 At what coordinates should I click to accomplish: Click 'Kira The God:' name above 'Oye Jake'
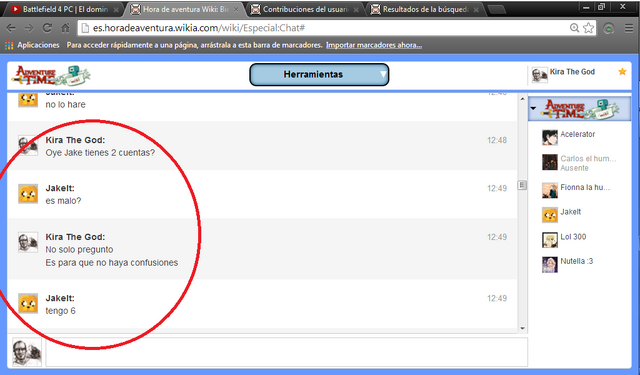point(75,140)
